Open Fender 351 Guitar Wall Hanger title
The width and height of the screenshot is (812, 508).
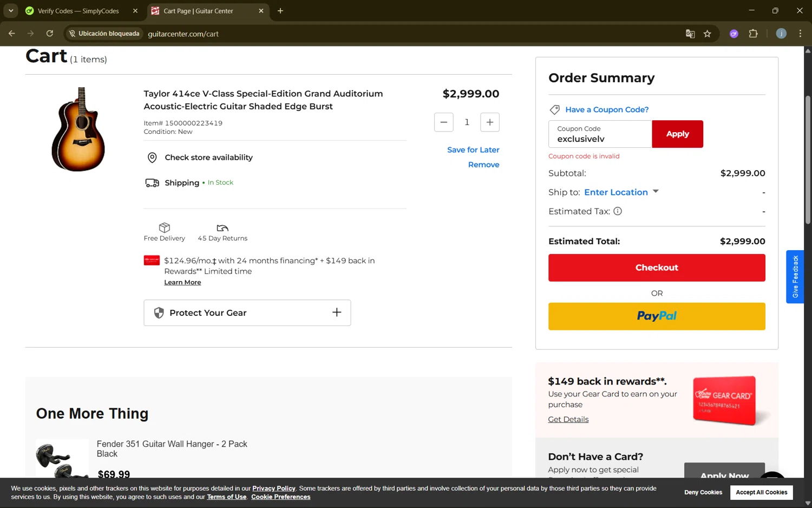[x=172, y=449]
